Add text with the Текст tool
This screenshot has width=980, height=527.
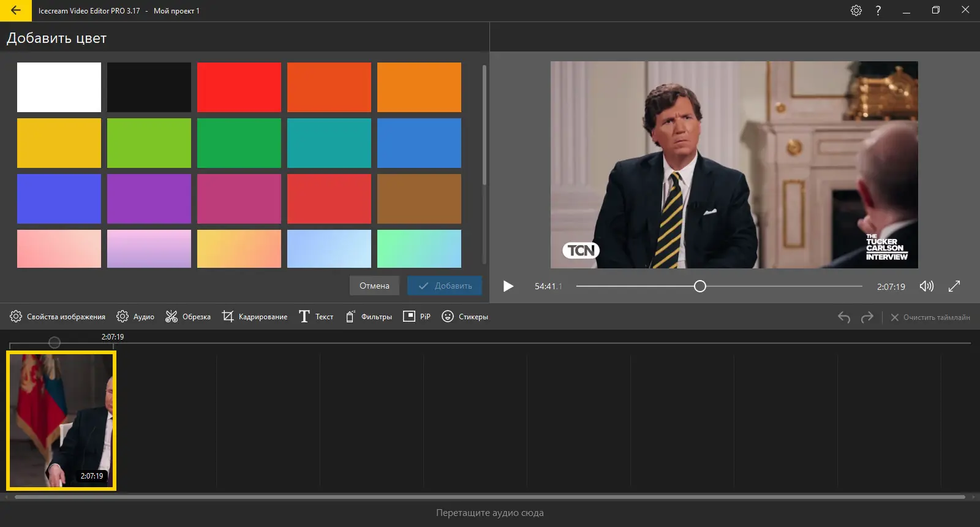click(316, 317)
